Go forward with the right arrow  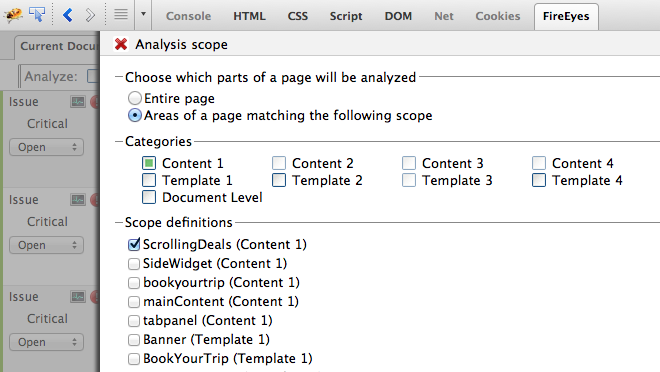tap(90, 15)
